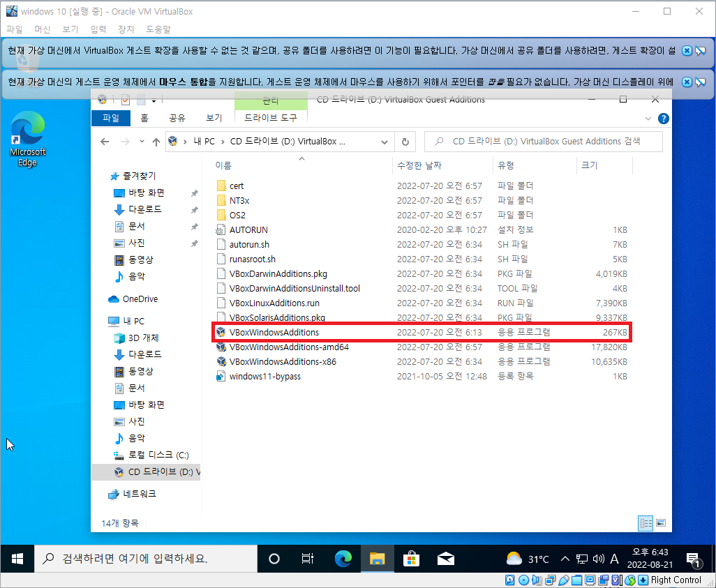The width and height of the screenshot is (716, 588).
Task: Open VirtualBox 도움말 menu
Action: click(158, 29)
